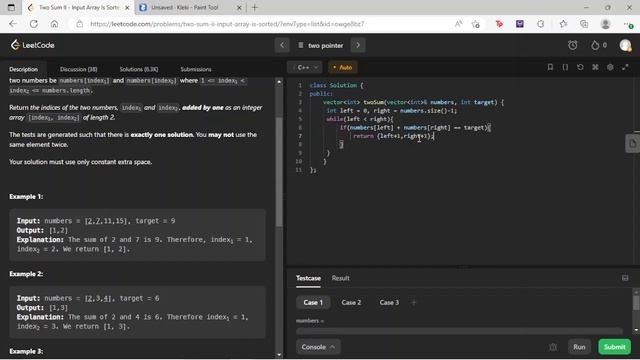This screenshot has height=360, width=640.
Task: Submit the solution
Action: (614, 347)
